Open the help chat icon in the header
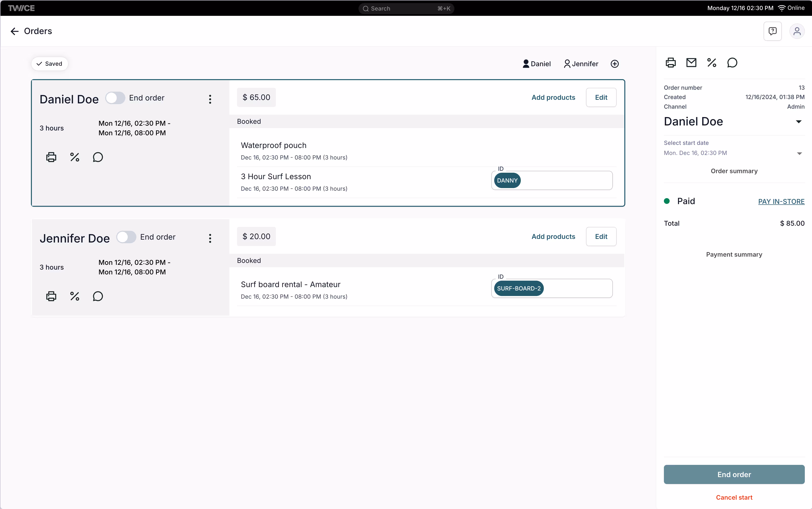The width and height of the screenshot is (812, 509). [x=772, y=31]
